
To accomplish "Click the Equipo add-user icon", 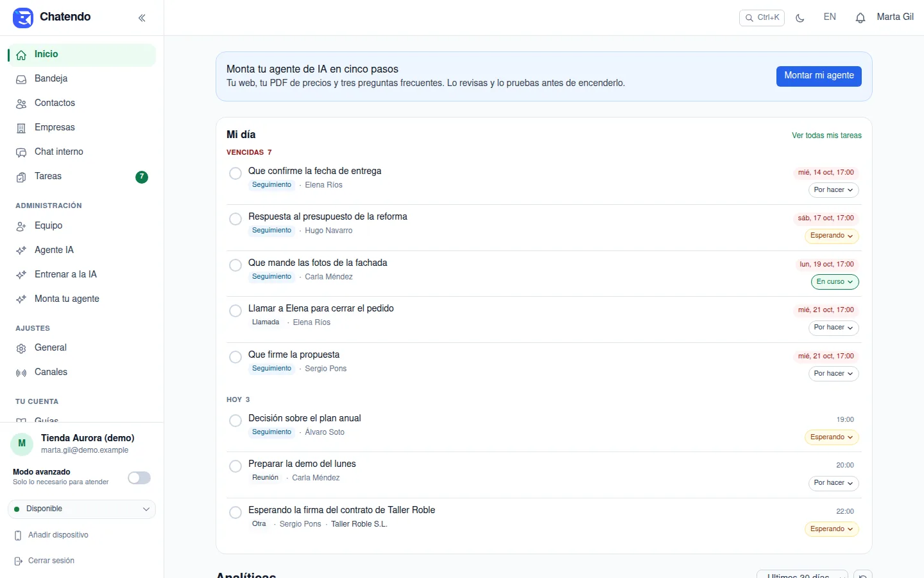I will (21, 226).
